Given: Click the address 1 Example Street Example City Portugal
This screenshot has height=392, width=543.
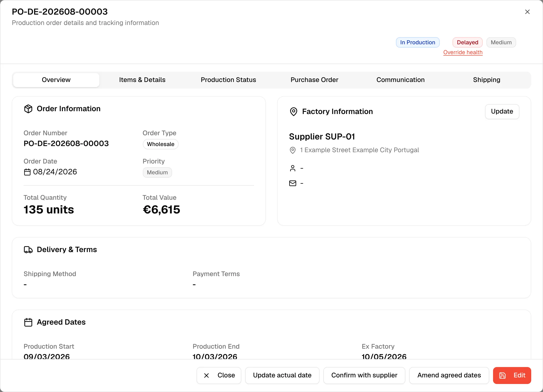Looking at the screenshot, I should 359,150.
